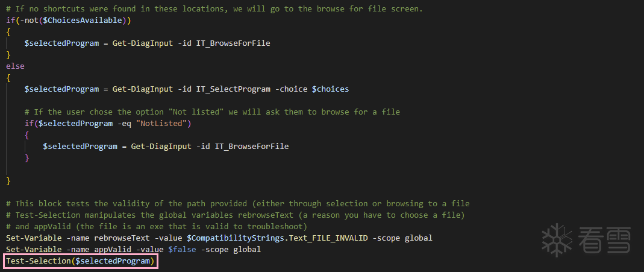This screenshot has height=272, width=644.
Task: Click the comment starting "This block tests"
Action: [x=237, y=203]
